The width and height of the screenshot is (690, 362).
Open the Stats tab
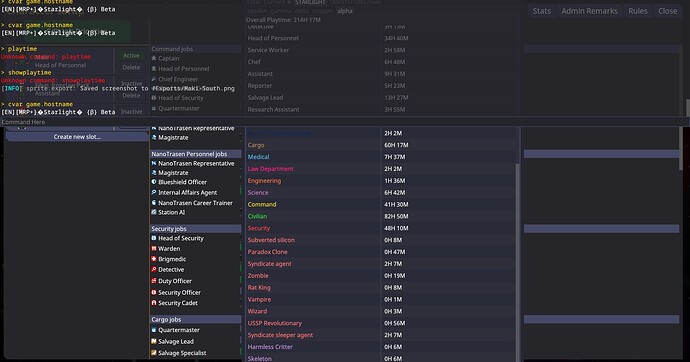(x=541, y=11)
